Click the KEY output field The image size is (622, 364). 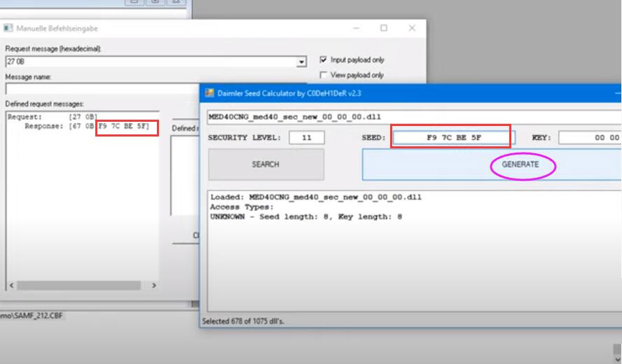pyautogui.click(x=590, y=138)
